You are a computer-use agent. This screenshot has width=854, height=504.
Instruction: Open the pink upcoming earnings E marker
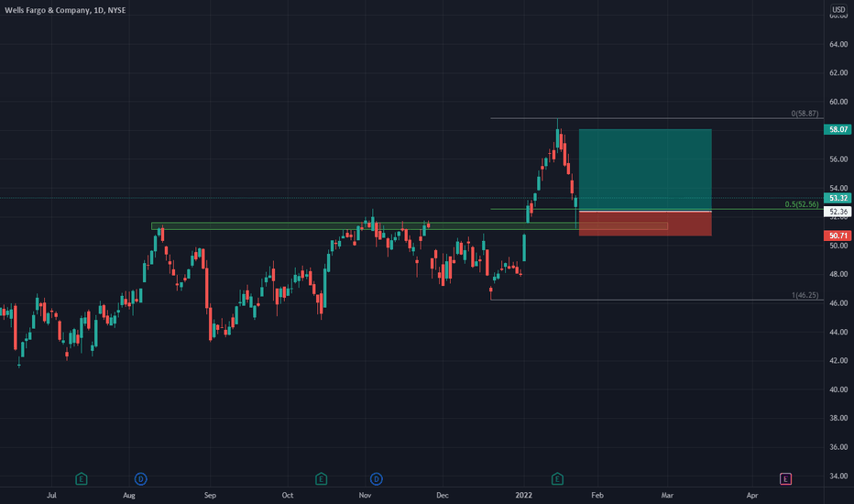(785, 479)
